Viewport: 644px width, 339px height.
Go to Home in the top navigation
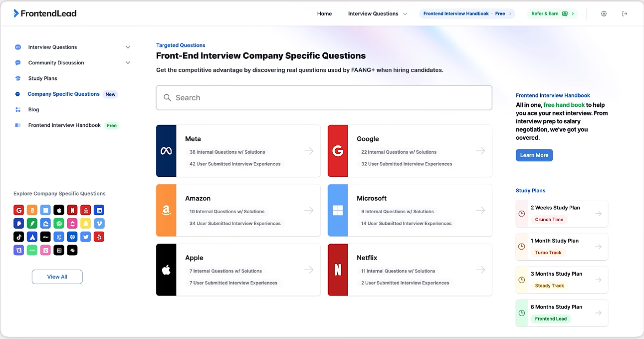324,13
